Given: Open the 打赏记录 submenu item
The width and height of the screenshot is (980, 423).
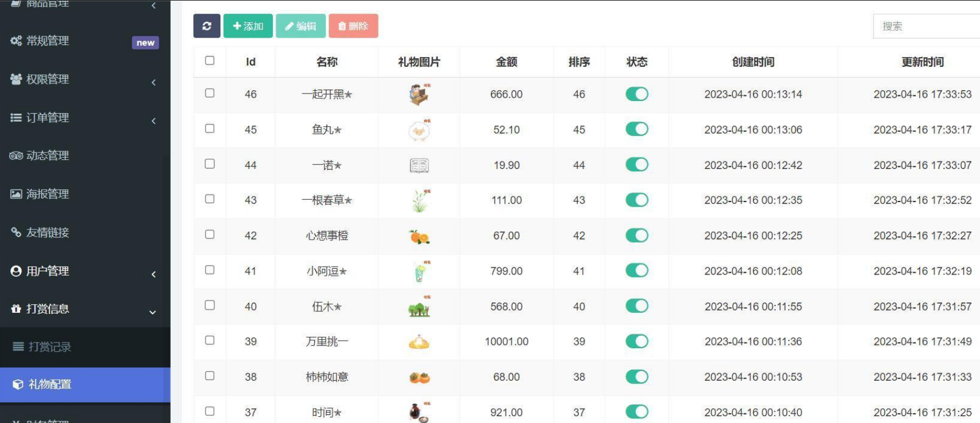Looking at the screenshot, I should tap(50, 347).
